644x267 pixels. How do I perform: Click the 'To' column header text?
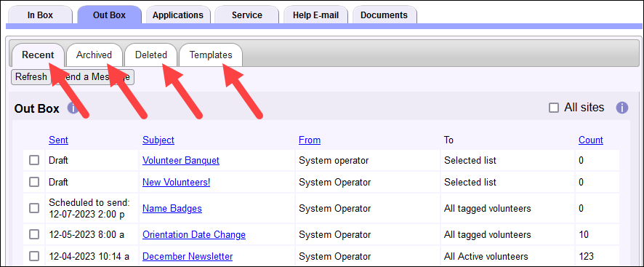point(448,140)
